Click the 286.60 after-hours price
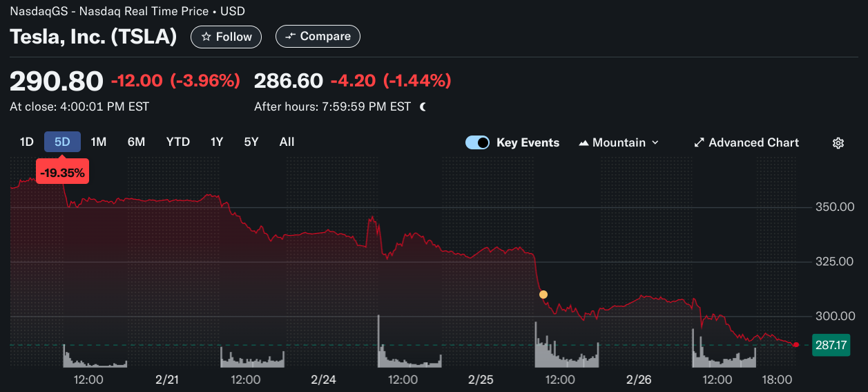The width and height of the screenshot is (868, 392). 289,81
